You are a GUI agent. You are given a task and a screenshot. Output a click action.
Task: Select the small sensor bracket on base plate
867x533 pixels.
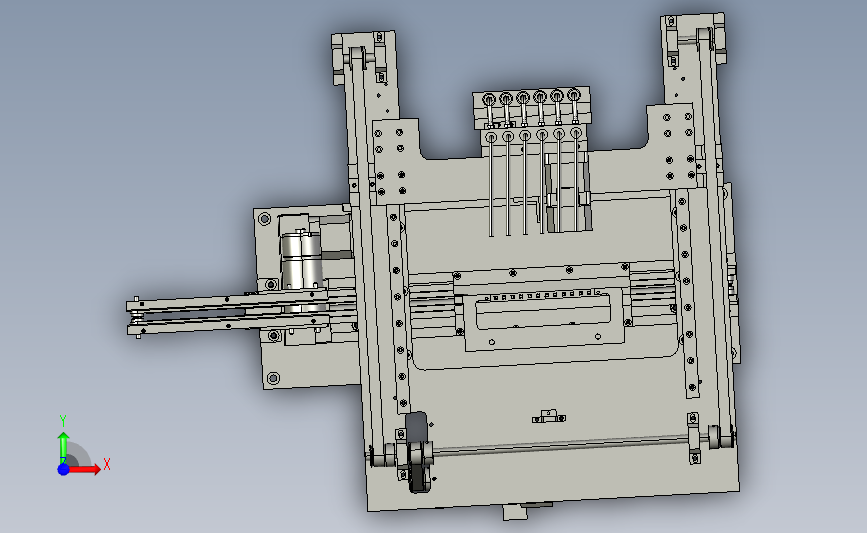point(549,416)
